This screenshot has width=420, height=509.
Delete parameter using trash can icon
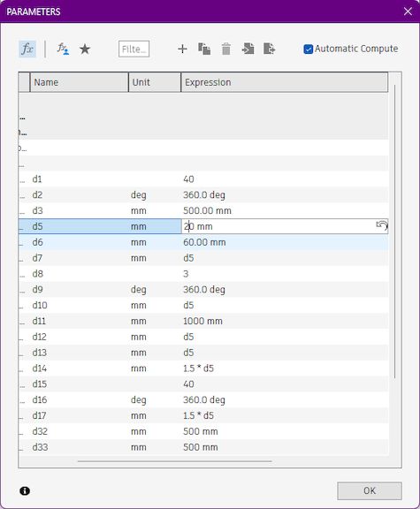point(226,49)
